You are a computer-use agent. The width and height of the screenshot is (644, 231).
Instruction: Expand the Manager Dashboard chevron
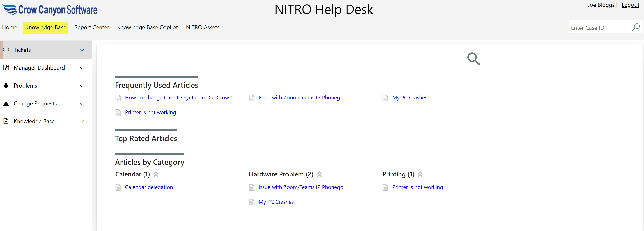[82, 68]
